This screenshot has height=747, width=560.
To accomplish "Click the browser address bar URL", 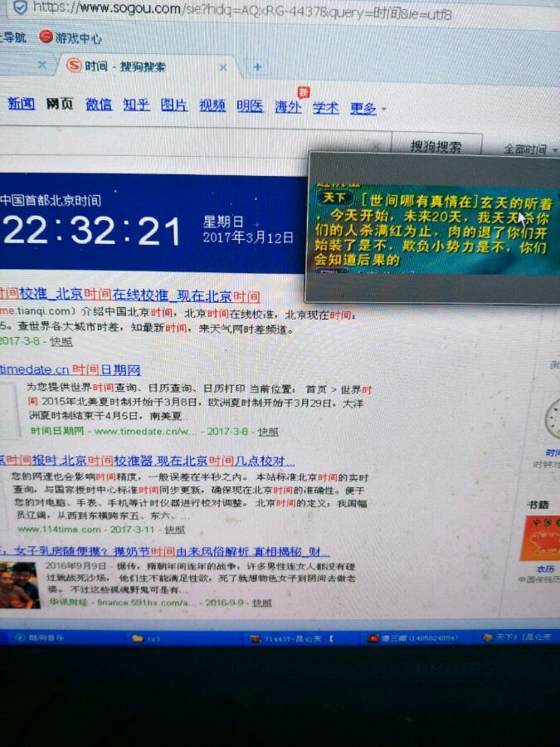I will pos(242,9).
